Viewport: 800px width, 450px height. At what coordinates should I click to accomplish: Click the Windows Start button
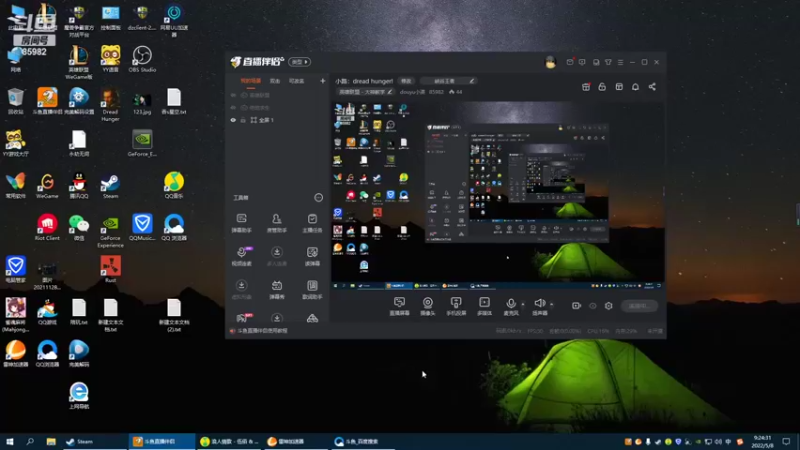[10, 441]
